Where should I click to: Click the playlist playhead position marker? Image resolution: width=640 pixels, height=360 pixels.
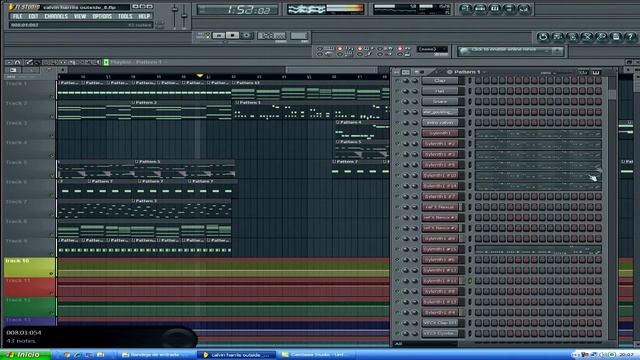click(200, 76)
